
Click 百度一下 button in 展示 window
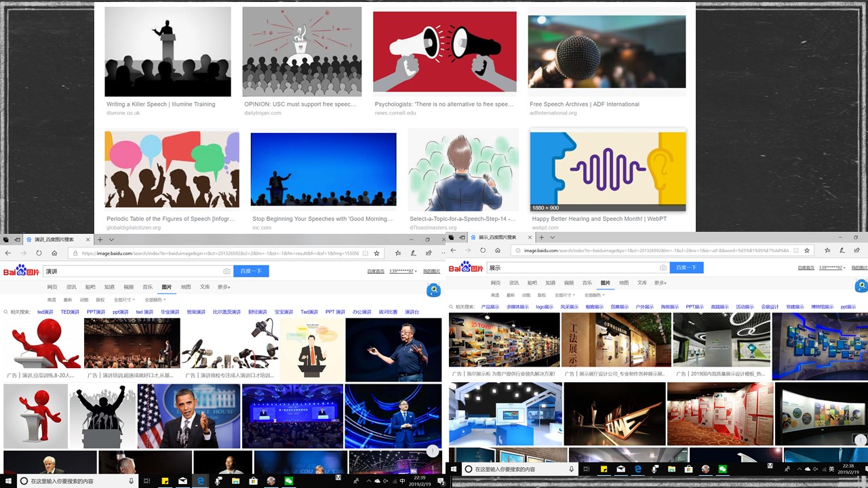pos(686,268)
